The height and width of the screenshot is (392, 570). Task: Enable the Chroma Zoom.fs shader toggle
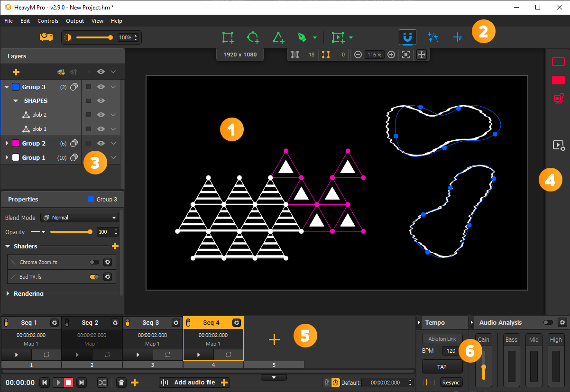tap(94, 262)
